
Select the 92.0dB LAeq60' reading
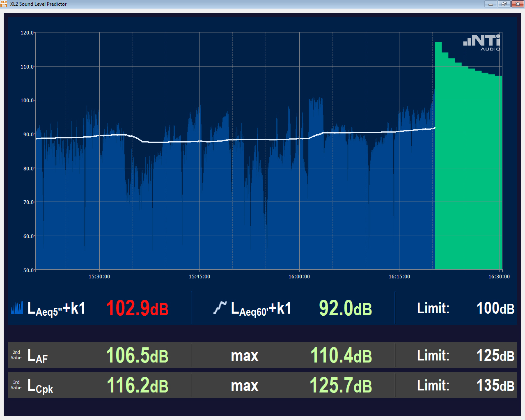tap(345, 308)
